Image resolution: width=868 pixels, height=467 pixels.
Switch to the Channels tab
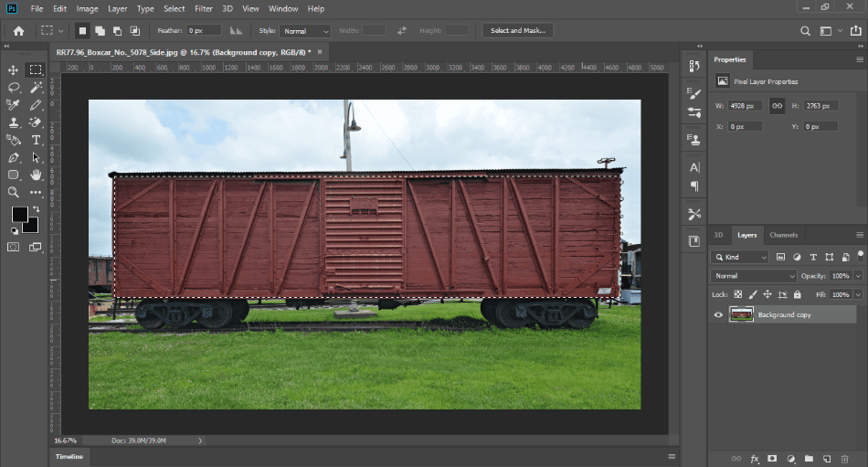click(x=783, y=235)
